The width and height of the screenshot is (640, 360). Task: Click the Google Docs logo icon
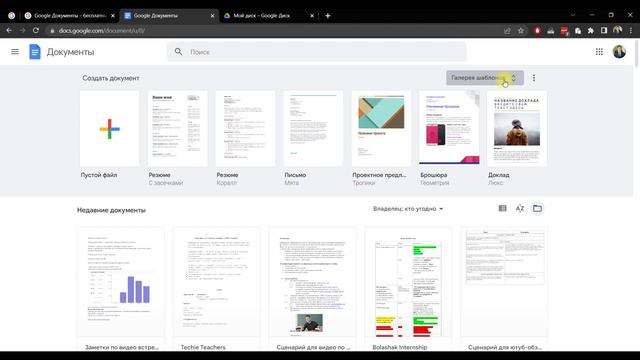point(35,52)
